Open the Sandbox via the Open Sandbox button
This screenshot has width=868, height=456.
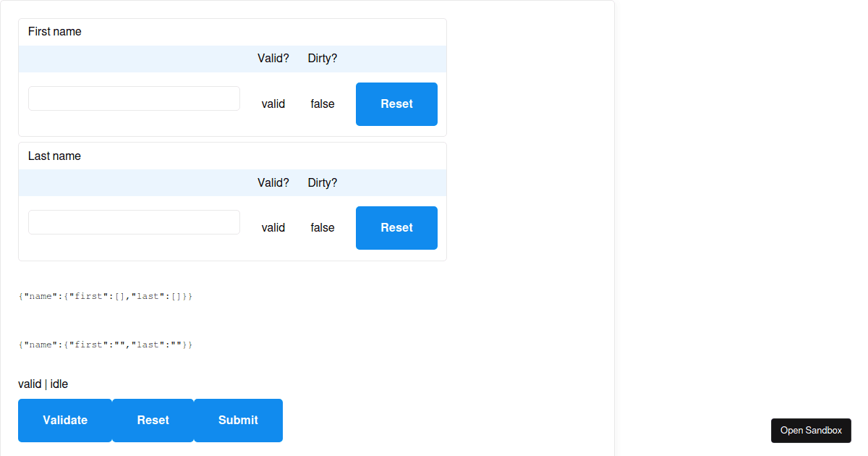[811, 430]
